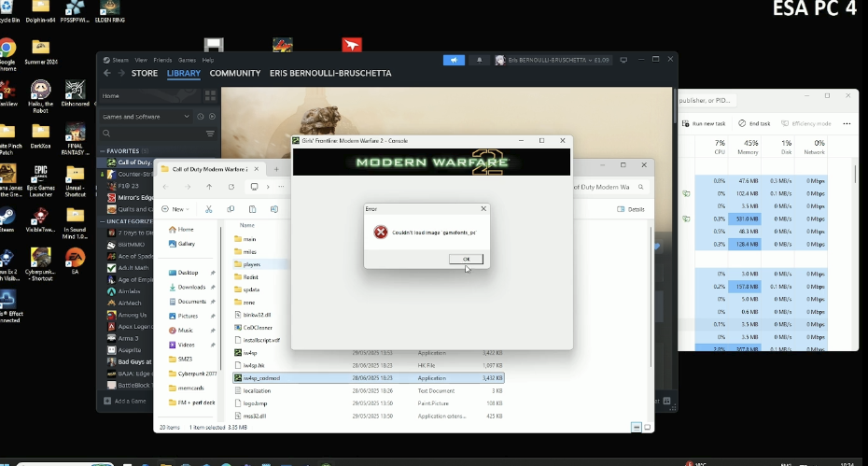Click Add a Game in Steam

point(125,402)
